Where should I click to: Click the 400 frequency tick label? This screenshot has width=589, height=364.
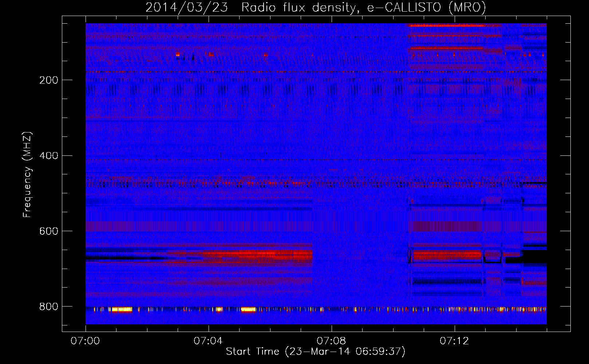click(x=49, y=156)
